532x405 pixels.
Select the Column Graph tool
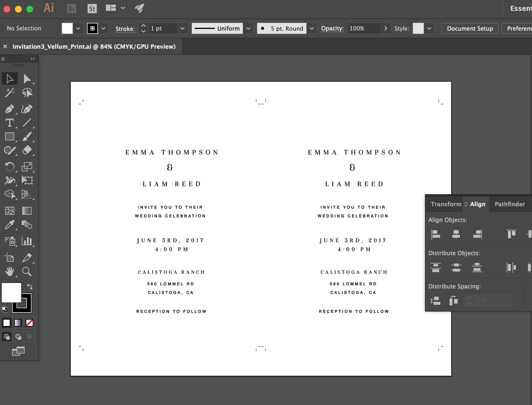(x=27, y=241)
